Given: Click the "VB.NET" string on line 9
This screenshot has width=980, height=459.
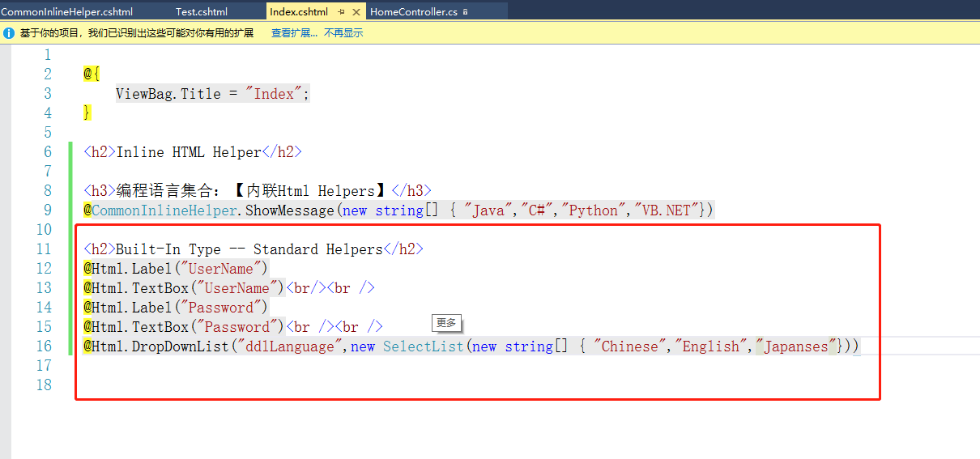Looking at the screenshot, I should pyautogui.click(x=667, y=210).
